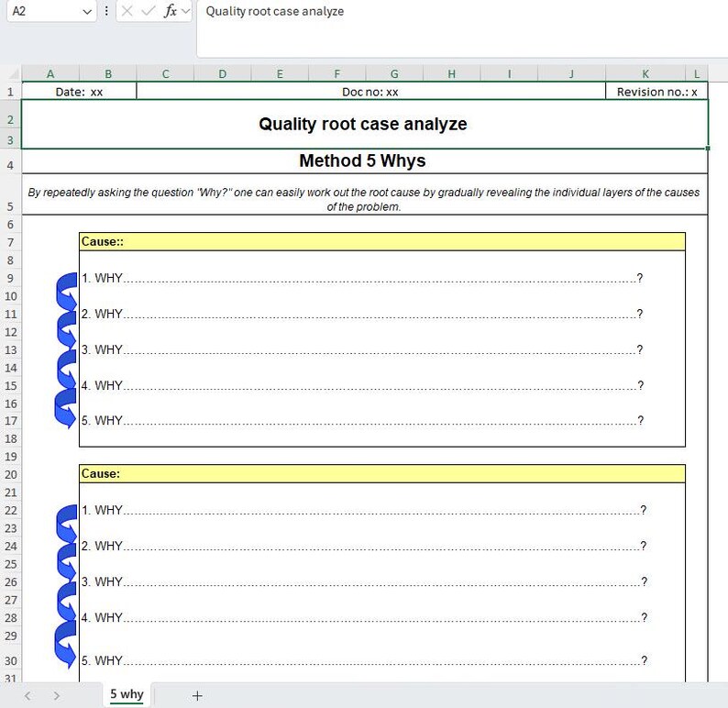Click '1. WHY' line in row 9
728x708 pixels.
[x=362, y=278]
